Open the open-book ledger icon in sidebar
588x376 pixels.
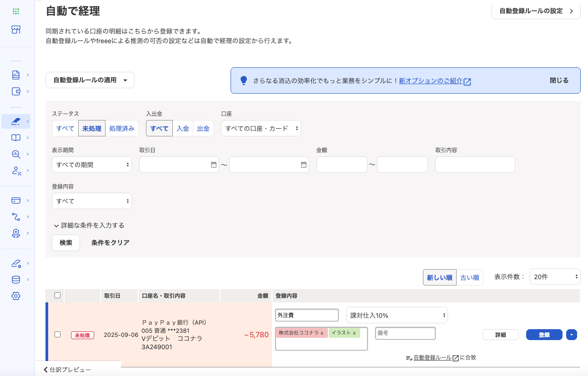[16, 138]
